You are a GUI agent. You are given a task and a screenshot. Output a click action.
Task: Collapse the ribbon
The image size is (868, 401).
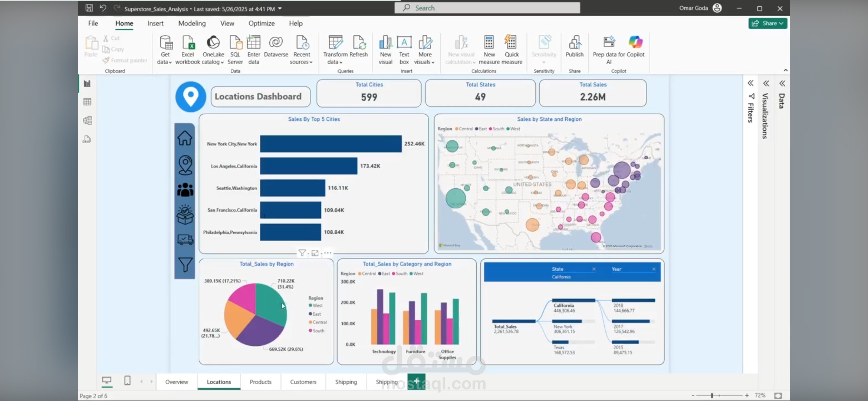(x=785, y=70)
